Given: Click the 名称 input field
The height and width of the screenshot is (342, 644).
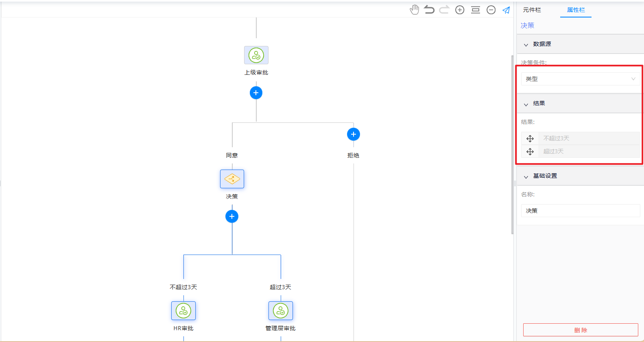Looking at the screenshot, I should (581, 211).
